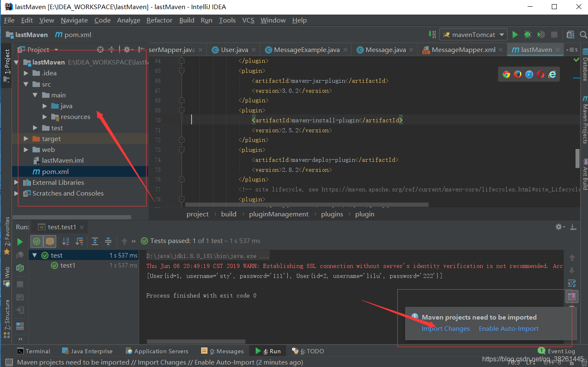Switch to the MessageMapper.xml editor tab
This screenshot has width=588, height=367.
[x=463, y=50]
